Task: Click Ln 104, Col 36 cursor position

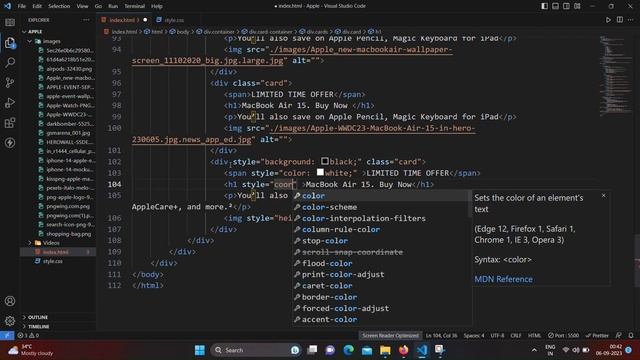Action: point(441,336)
